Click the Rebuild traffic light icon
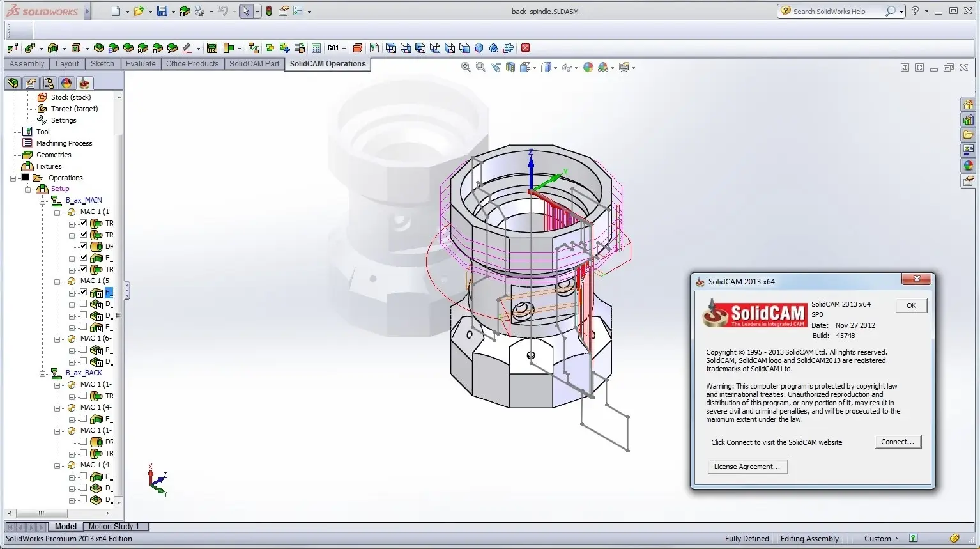Image resolution: width=980 pixels, height=549 pixels. [269, 11]
